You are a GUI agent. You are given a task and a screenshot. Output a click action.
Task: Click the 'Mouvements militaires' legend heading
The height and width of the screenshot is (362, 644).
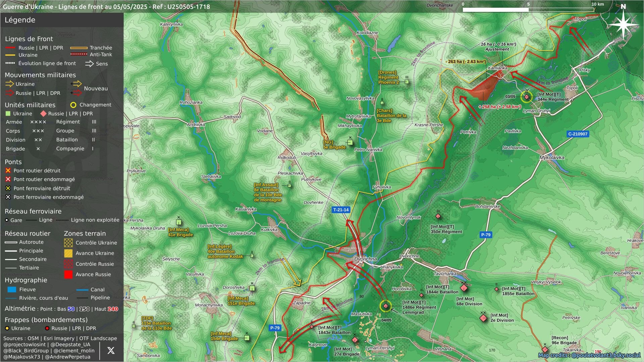[40, 75]
